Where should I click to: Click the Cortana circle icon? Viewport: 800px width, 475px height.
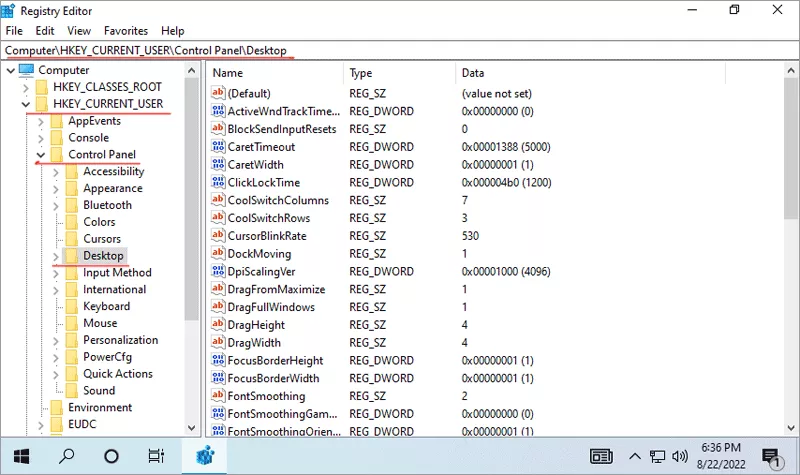pos(112,456)
